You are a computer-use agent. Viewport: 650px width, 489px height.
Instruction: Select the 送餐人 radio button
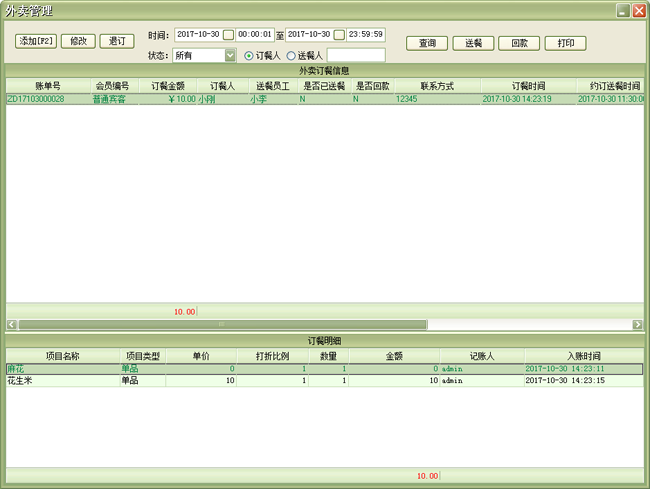(x=291, y=56)
